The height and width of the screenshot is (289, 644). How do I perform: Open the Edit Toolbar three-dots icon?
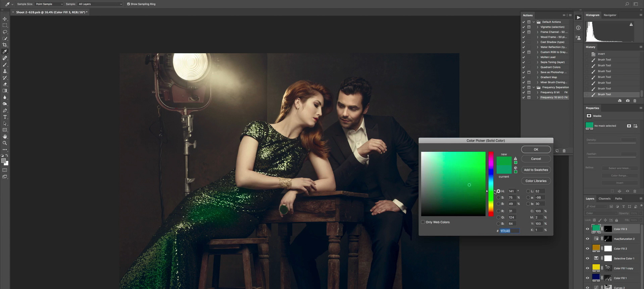click(x=5, y=150)
